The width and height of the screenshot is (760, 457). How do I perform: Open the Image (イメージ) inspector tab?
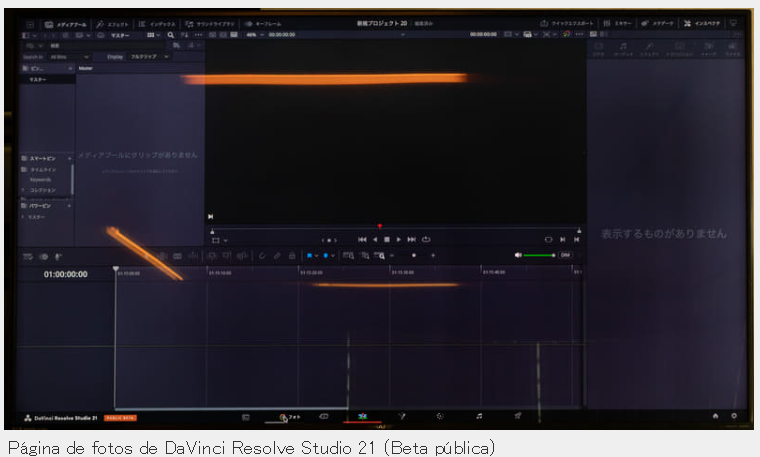709,49
